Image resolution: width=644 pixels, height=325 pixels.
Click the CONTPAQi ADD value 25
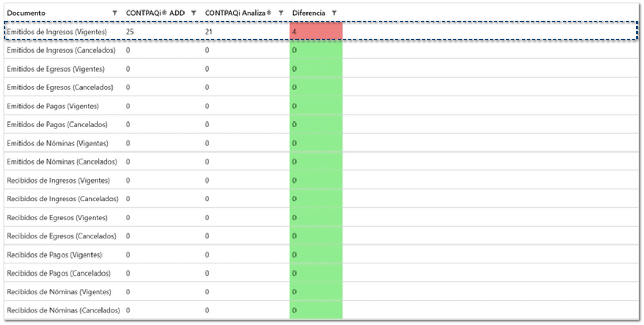[x=130, y=32]
